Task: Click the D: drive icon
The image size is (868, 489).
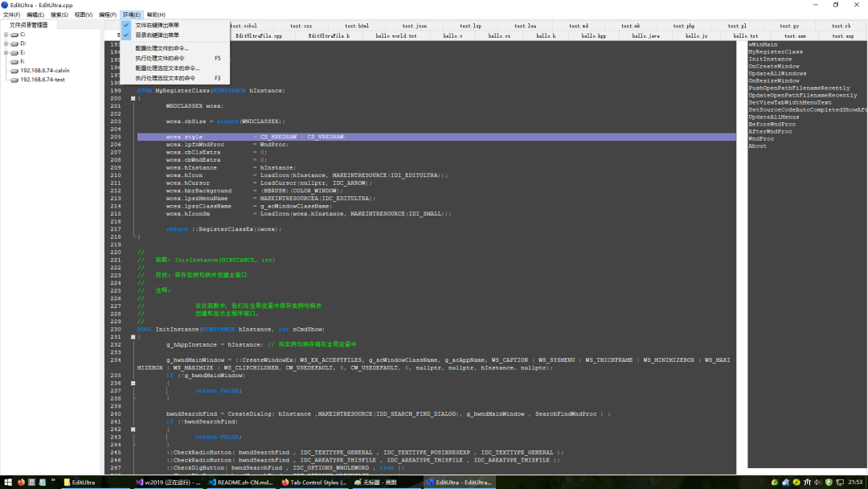Action: (x=14, y=43)
